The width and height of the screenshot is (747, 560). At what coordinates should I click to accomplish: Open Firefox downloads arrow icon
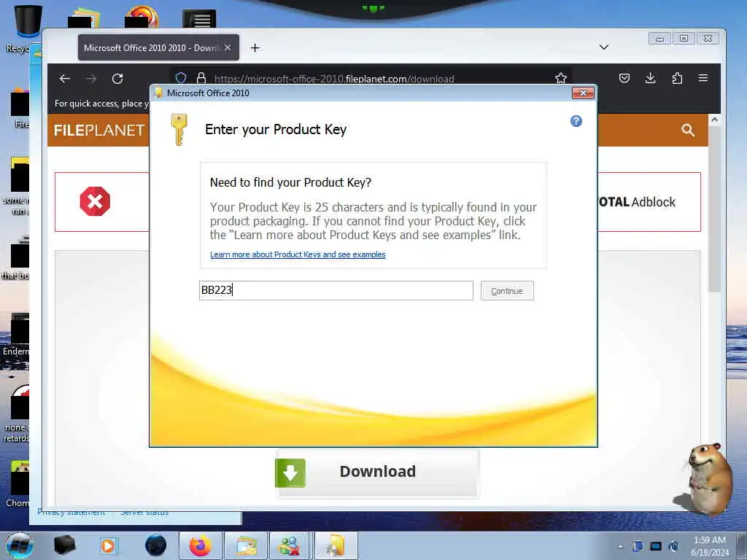point(650,78)
